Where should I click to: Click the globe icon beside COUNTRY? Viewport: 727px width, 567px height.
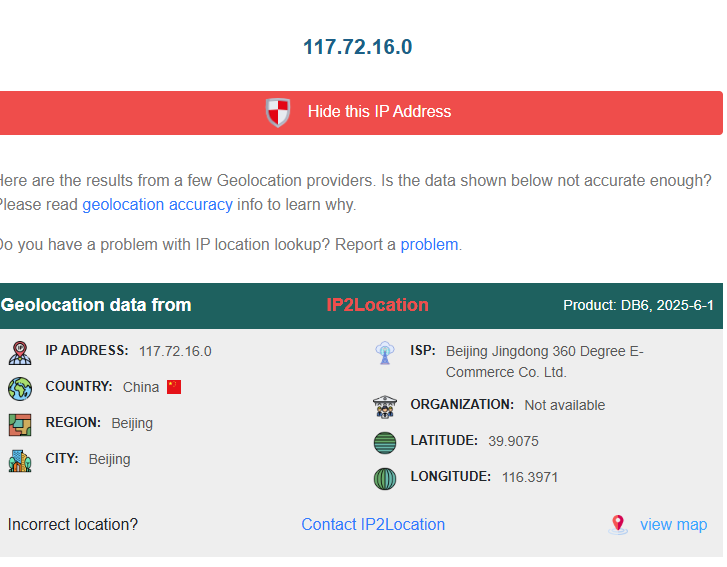(20, 389)
